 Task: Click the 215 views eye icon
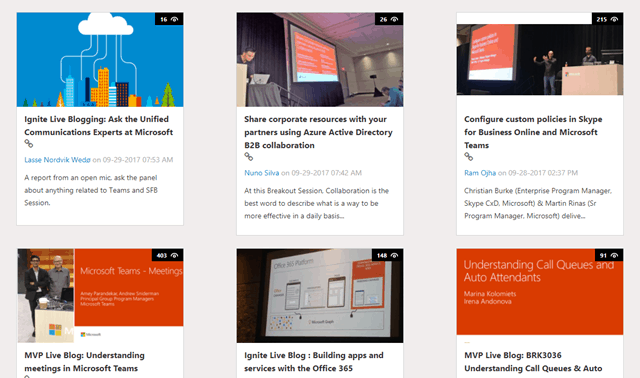(x=614, y=19)
